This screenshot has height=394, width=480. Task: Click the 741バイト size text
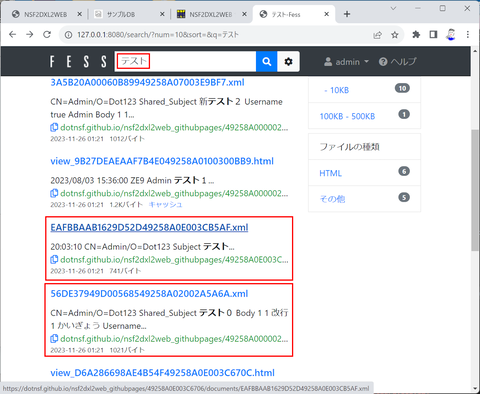click(x=125, y=271)
